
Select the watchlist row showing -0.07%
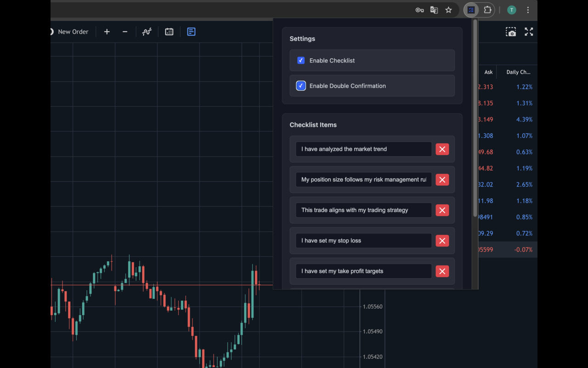[505, 249]
